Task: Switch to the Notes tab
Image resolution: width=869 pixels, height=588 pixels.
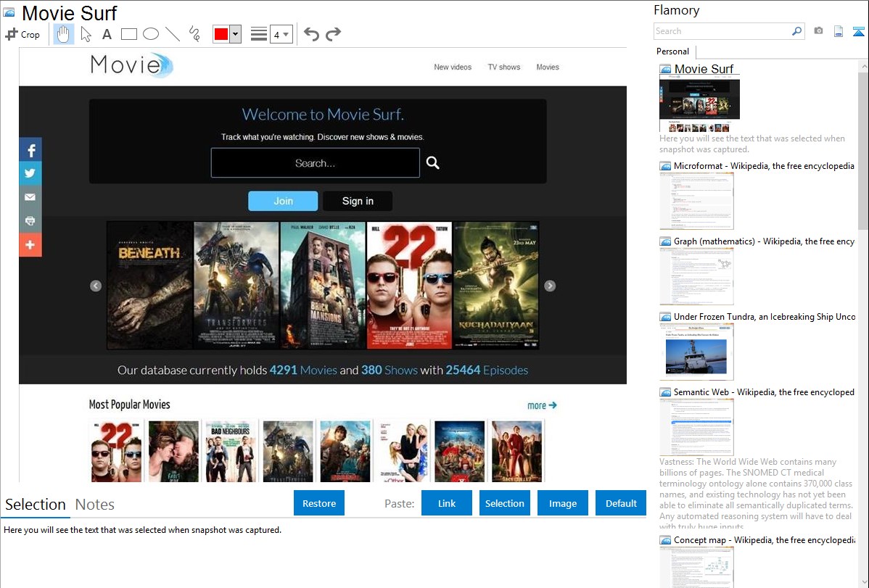Action: [x=95, y=505]
